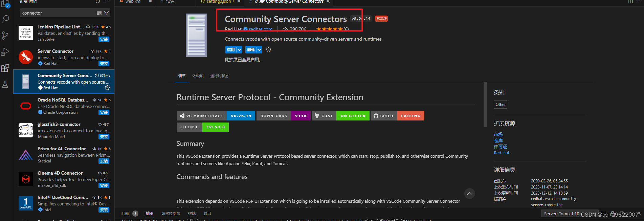This screenshot has height=221, width=644.
Task: Open the Extensions view icon
Action: tap(5, 68)
